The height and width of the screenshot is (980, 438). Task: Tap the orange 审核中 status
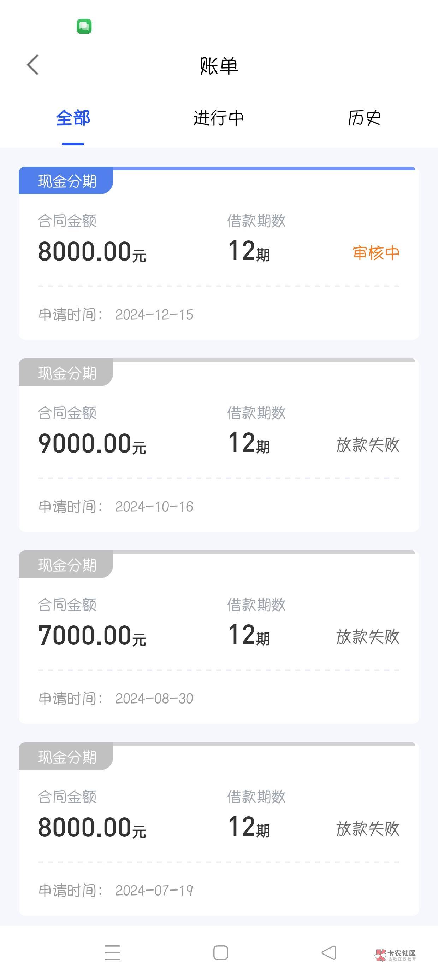375,253
